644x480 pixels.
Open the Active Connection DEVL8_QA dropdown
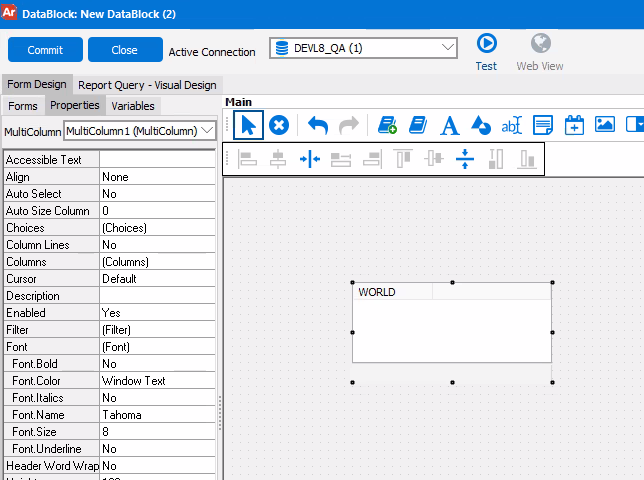(x=448, y=48)
